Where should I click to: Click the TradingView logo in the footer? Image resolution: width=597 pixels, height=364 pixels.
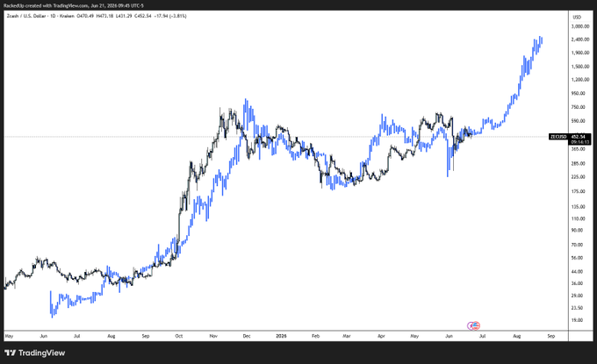coord(34,353)
